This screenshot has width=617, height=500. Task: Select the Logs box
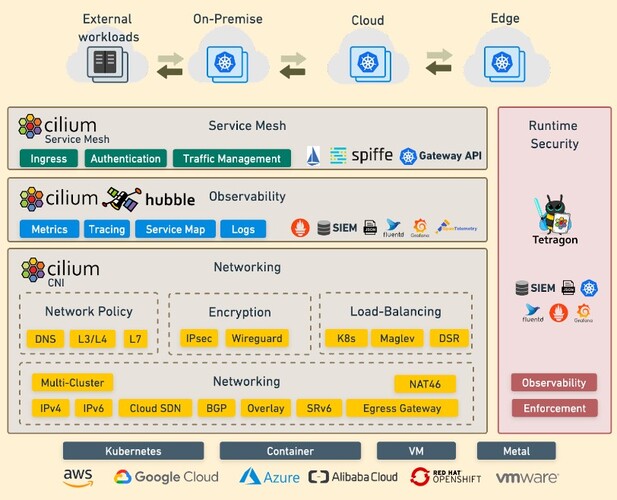(x=243, y=229)
